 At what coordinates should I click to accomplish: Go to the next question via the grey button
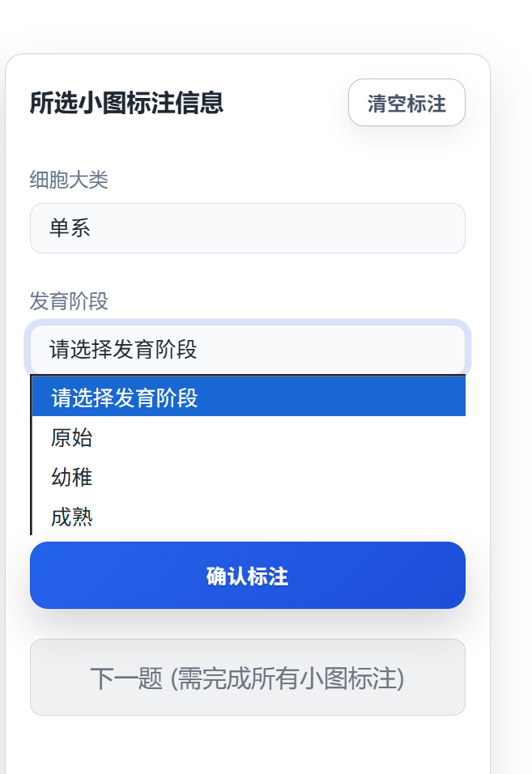click(x=247, y=678)
